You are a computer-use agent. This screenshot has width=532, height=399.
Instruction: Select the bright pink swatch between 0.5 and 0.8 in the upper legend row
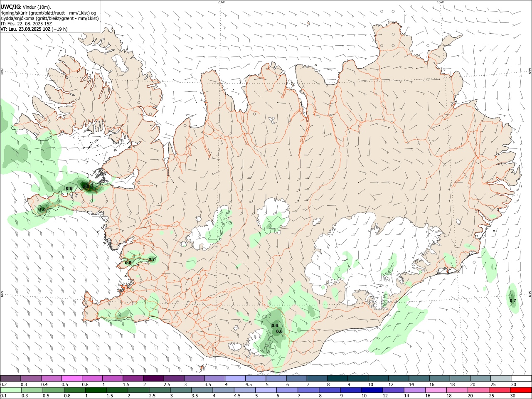click(x=72, y=379)
